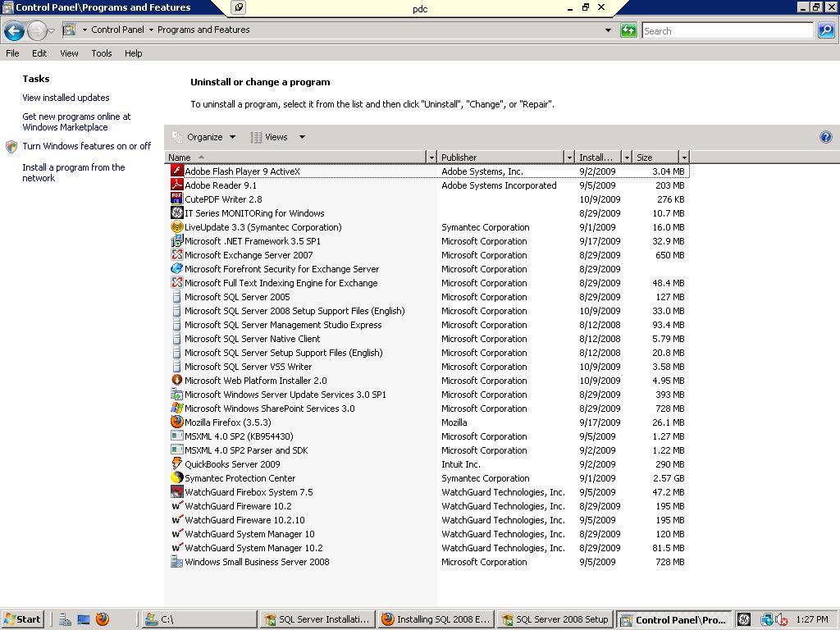Click the IT Series MONITORing icon
Image resolution: width=840 pixels, height=630 pixels.
(177, 212)
